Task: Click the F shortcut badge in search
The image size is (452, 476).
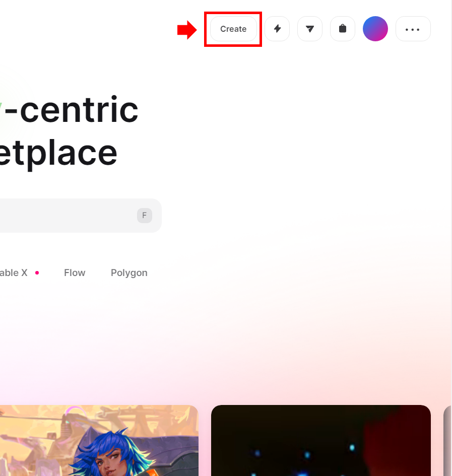Action: point(145,216)
